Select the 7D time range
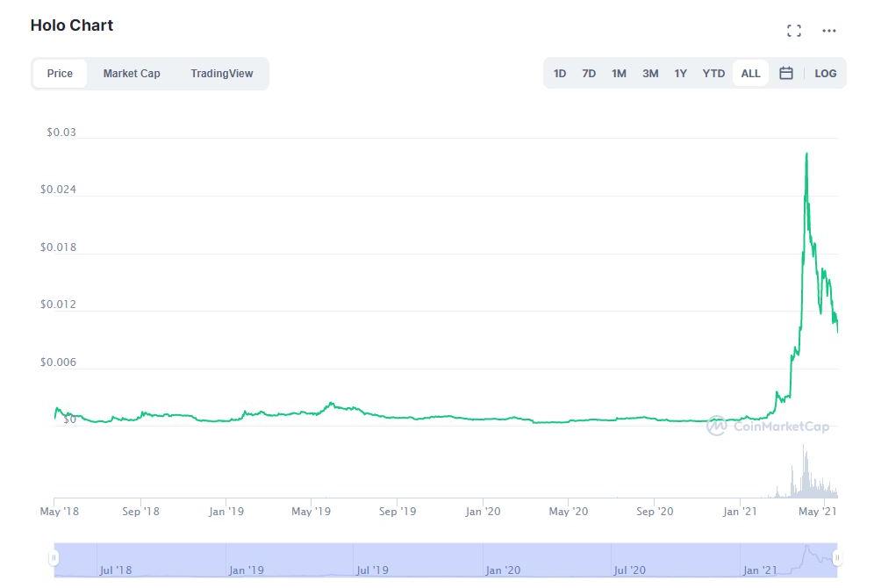This screenshot has height=588, width=874. (588, 73)
